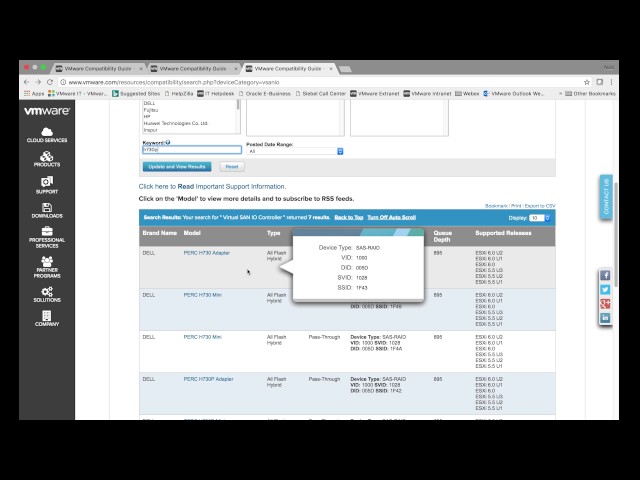Click the browser address bar

pos(319,82)
